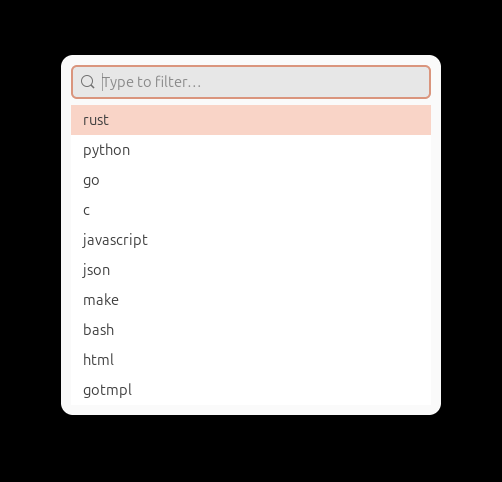This screenshot has width=502, height=482.
Task: Select the c language entry
Action: (x=251, y=210)
